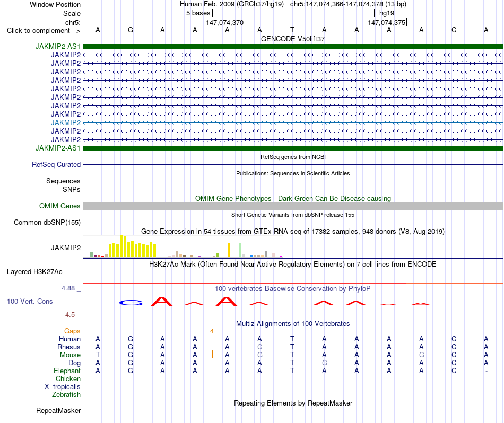Click the Rhesus alignment row label
The height and width of the screenshot is (423, 504).
coord(69,347)
